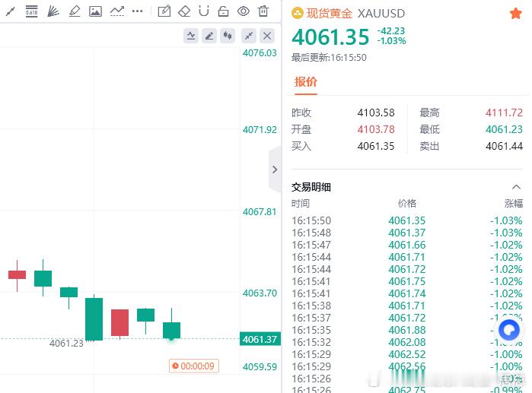Select the 开盘 value 4103.78
The height and width of the screenshot is (393, 532).
pos(376,129)
